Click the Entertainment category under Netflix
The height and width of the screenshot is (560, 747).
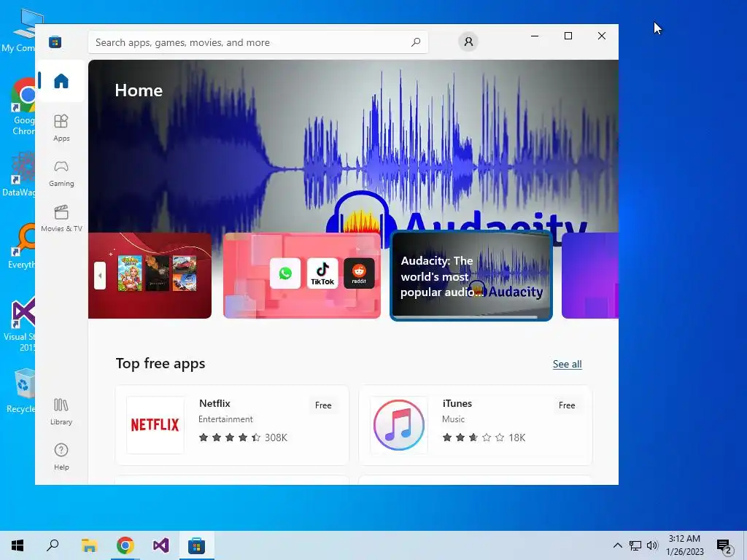(225, 419)
